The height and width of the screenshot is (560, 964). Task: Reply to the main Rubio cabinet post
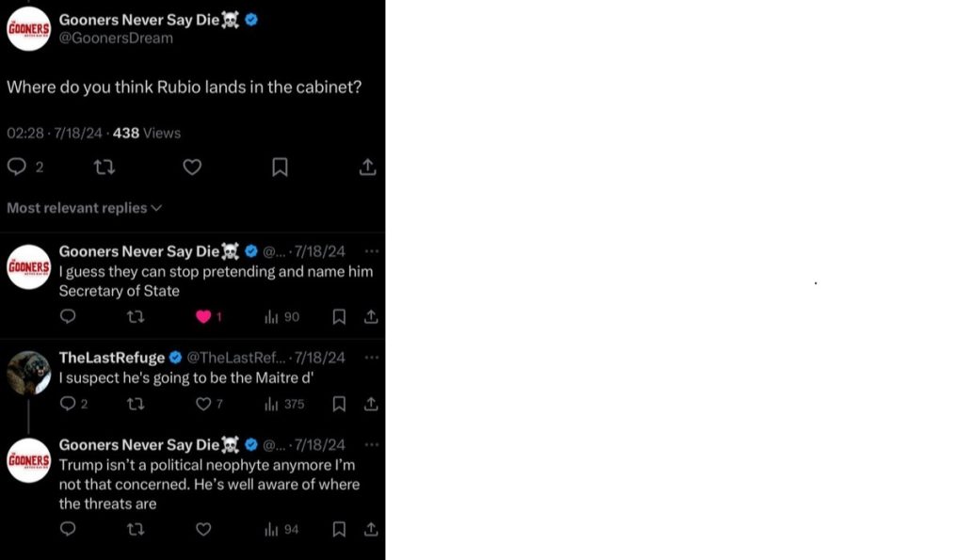click(17, 167)
